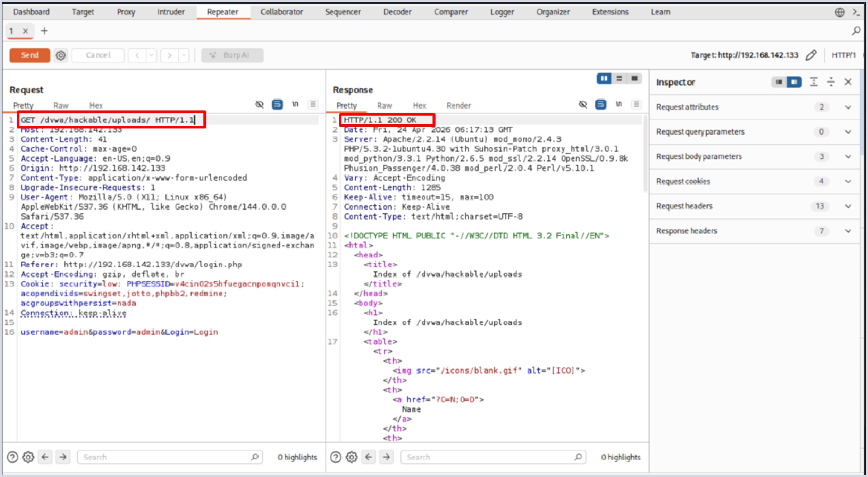Screen dimensions: 868x477
Task: Switch Request view to Hex
Action: [x=96, y=105]
